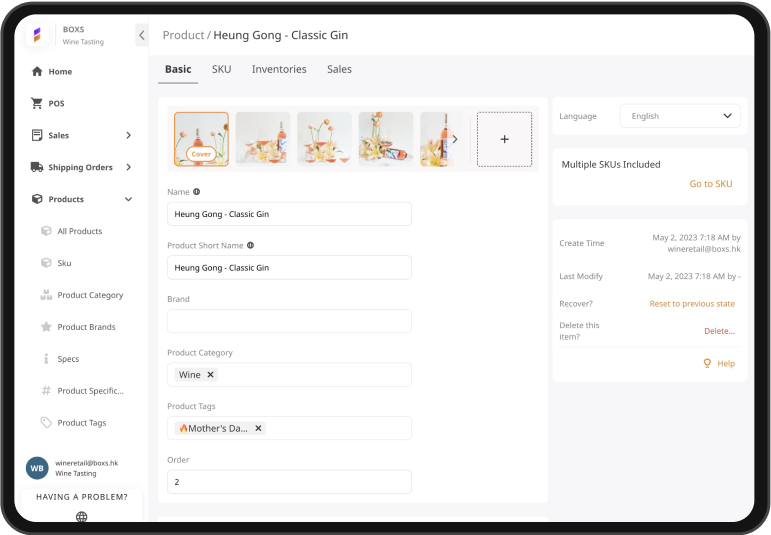Click the empty Brand input field
This screenshot has height=535, width=771.
[289, 321]
